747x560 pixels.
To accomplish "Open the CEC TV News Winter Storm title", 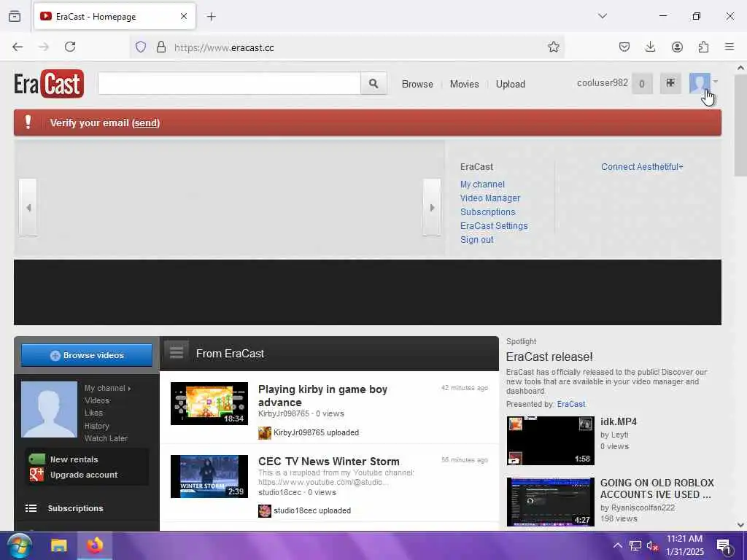I will pyautogui.click(x=329, y=462).
